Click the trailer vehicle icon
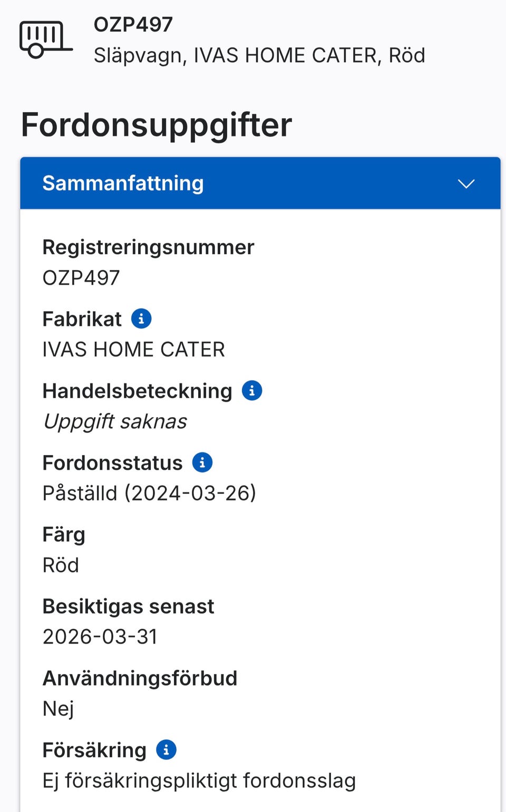This screenshot has width=506, height=812. click(45, 39)
